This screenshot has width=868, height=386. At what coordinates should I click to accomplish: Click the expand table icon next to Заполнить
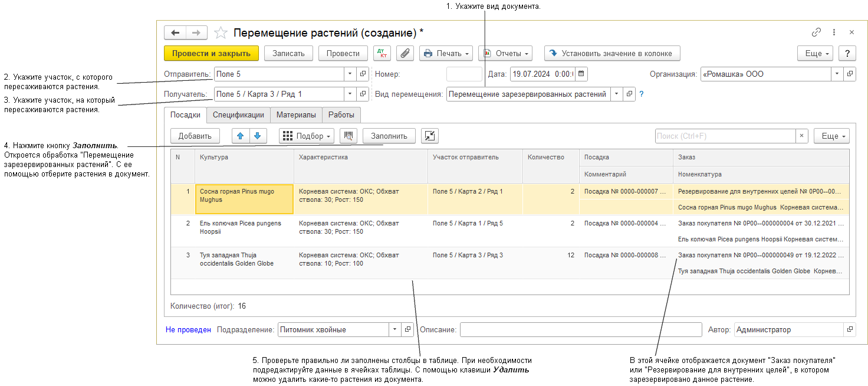(x=430, y=136)
